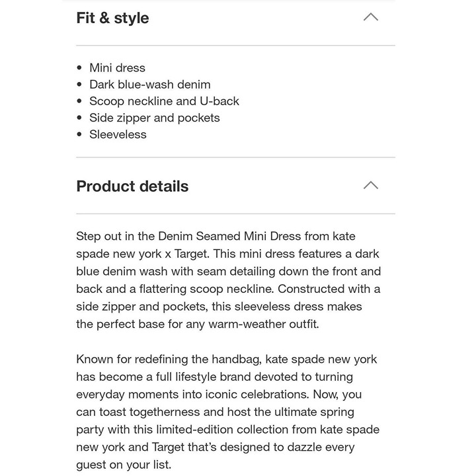Click the bullet dot beside Mini dress
This screenshot has width=476, height=476.
click(79, 67)
